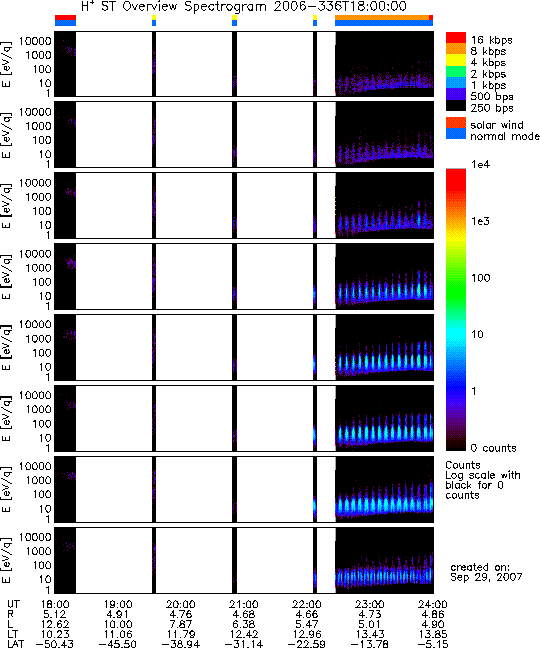Click the bottom panel's 'E [eV/q]' axis label

7,560
